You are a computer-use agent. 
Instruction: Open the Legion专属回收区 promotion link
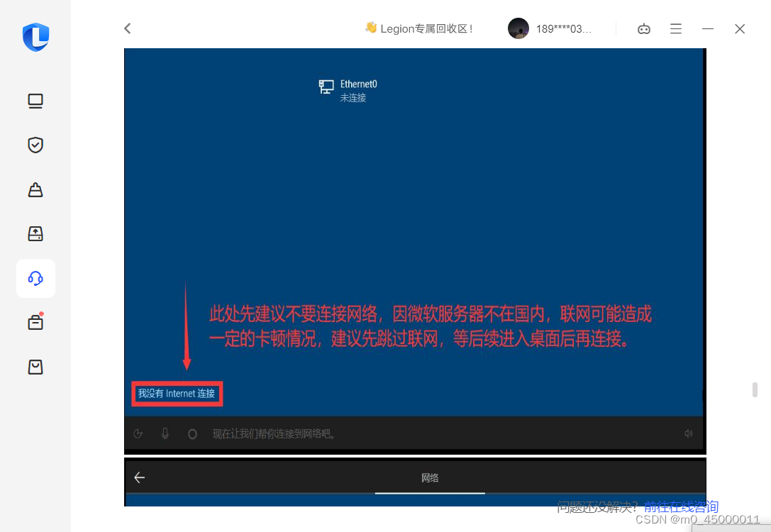[419, 28]
